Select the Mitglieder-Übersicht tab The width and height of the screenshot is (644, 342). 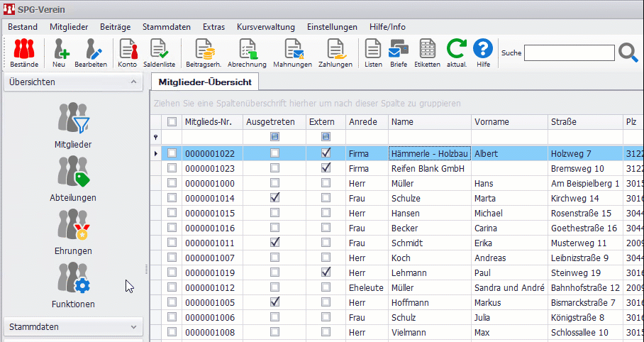pyautogui.click(x=204, y=82)
